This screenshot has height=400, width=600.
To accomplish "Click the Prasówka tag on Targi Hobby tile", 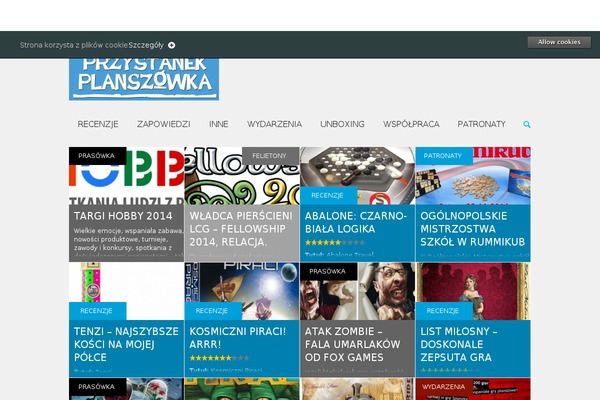I will tap(98, 156).
